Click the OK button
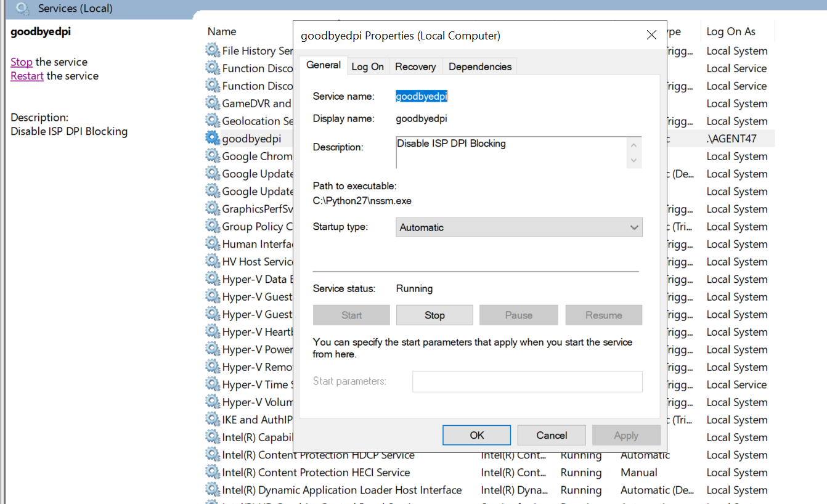 tap(477, 435)
